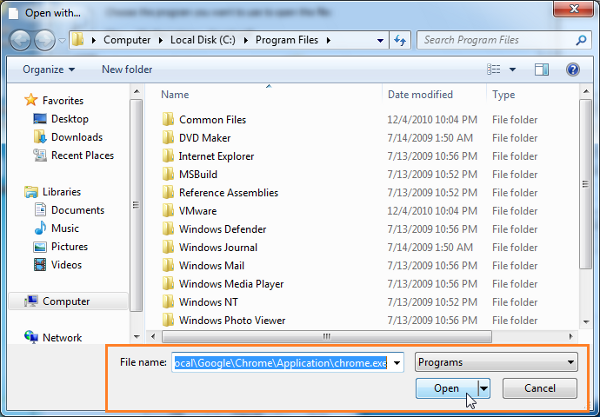Click the Back navigation arrow
Viewport: 600px width, 417px height.
tap(20, 40)
